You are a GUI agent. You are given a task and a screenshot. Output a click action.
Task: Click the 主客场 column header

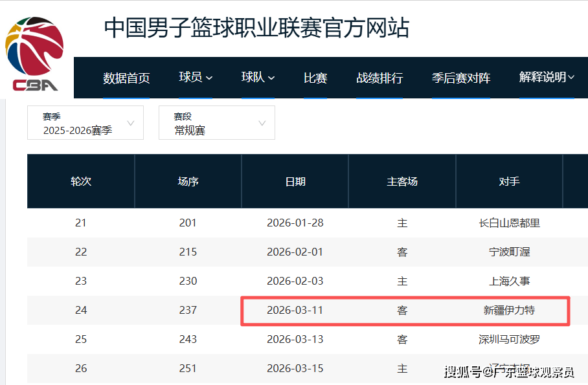402,181
